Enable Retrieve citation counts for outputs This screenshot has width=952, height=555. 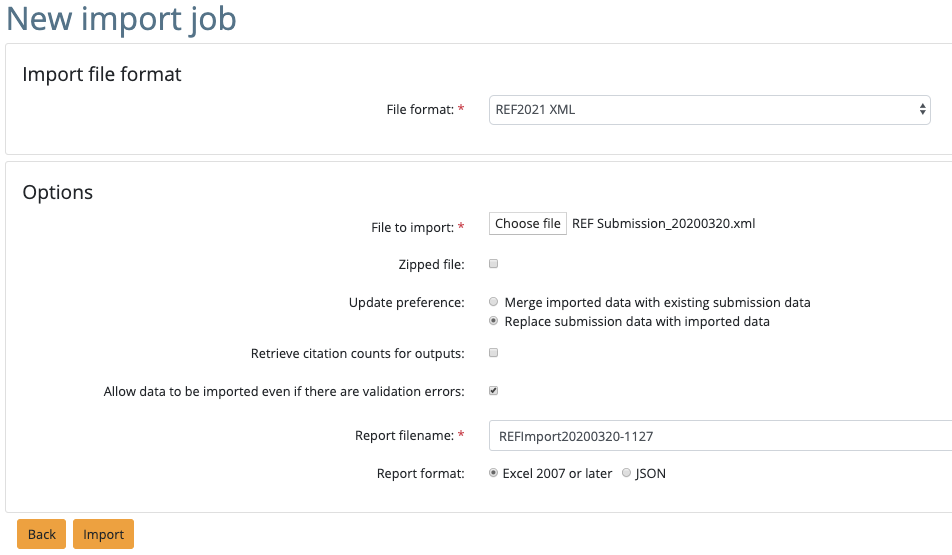click(x=493, y=353)
